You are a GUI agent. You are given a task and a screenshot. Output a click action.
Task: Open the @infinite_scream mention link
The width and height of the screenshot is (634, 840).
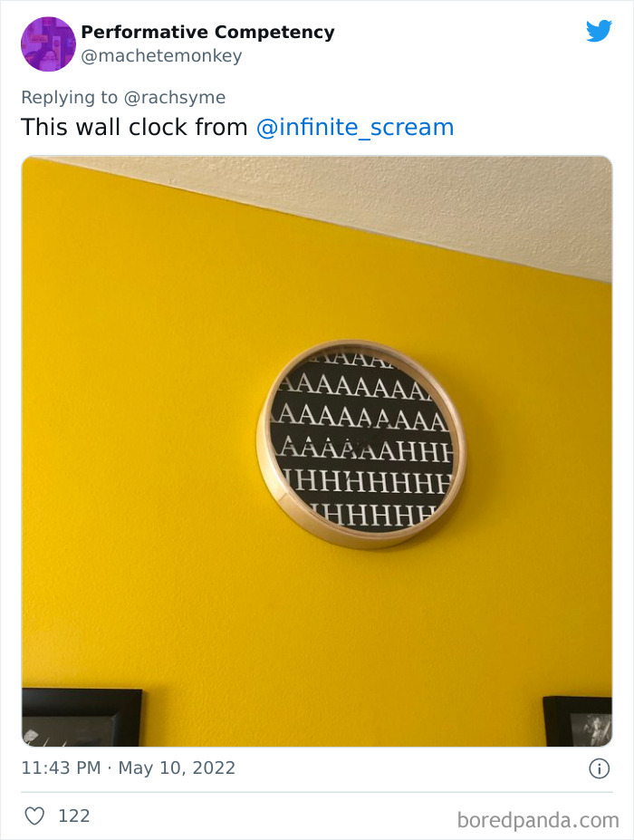(355, 128)
